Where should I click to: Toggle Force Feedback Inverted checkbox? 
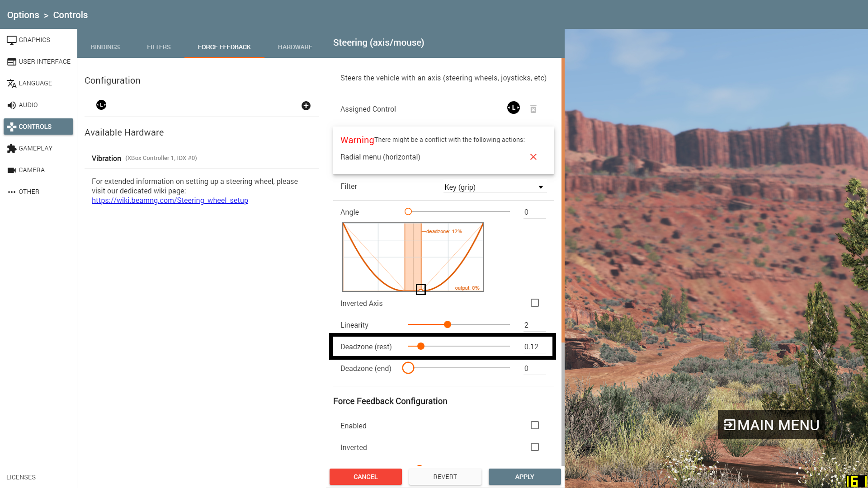(535, 447)
